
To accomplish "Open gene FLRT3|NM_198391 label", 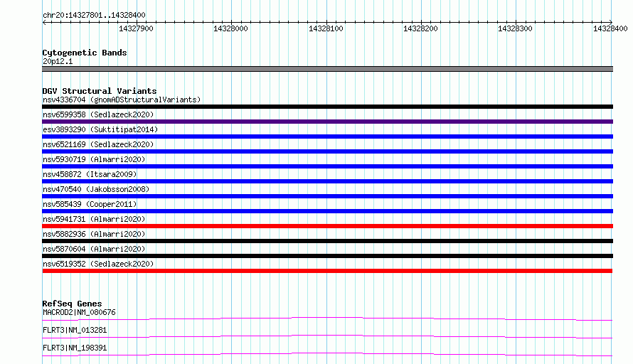I will point(75,348).
